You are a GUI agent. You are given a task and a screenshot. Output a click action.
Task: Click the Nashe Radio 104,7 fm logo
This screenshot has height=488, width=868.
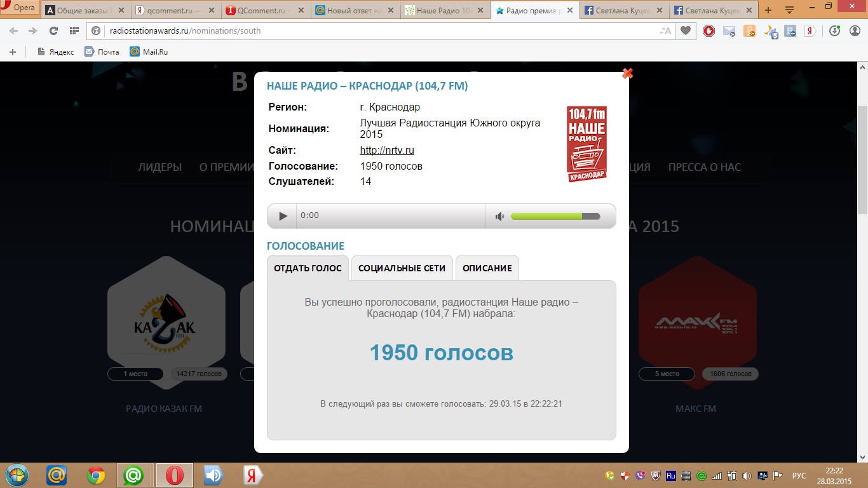pyautogui.click(x=587, y=144)
